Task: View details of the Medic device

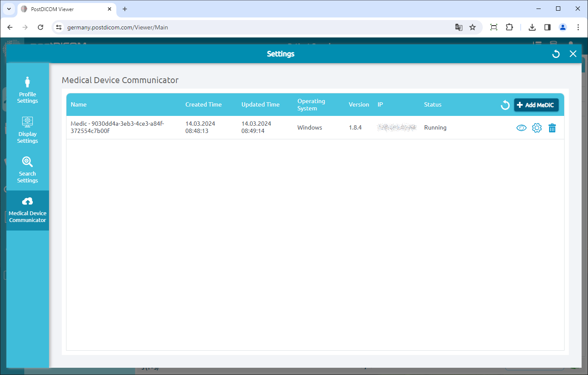Action: coord(521,127)
